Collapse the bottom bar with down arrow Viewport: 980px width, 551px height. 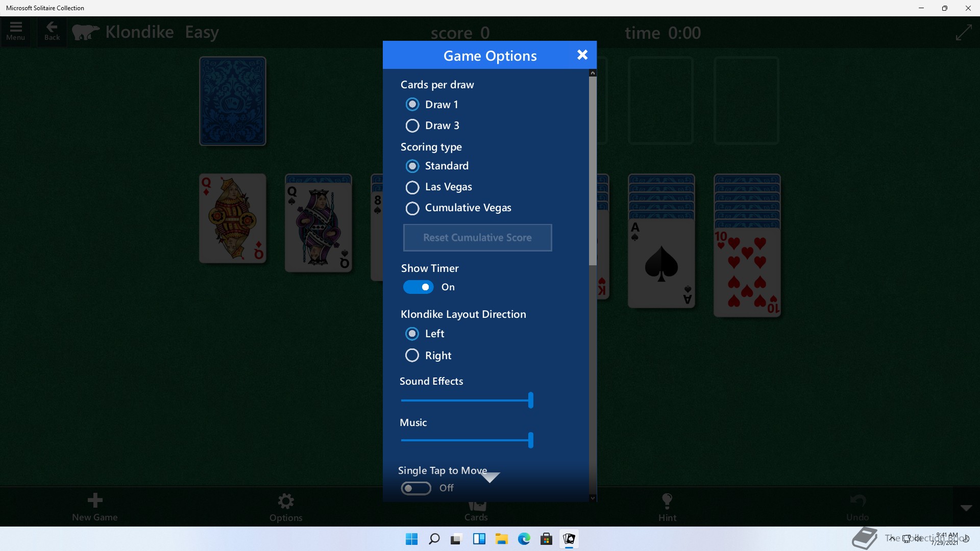click(x=966, y=508)
